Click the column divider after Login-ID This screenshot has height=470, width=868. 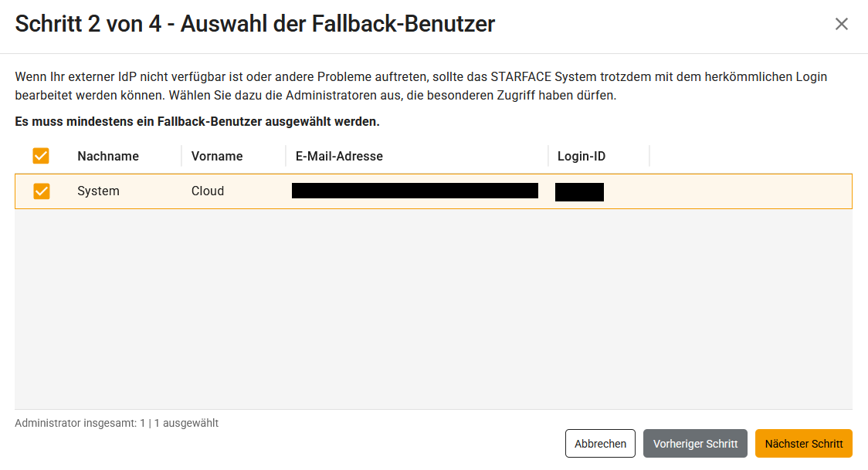(649, 156)
